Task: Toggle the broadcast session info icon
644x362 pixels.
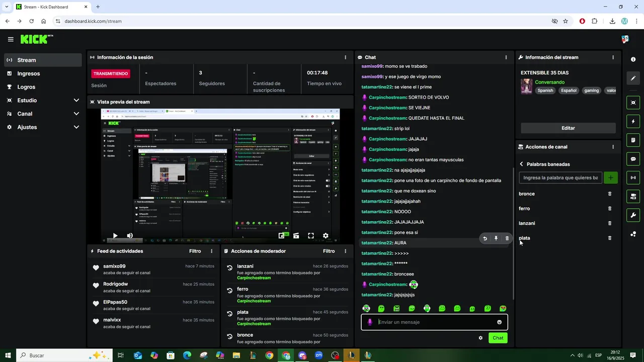Action: [x=633, y=177]
